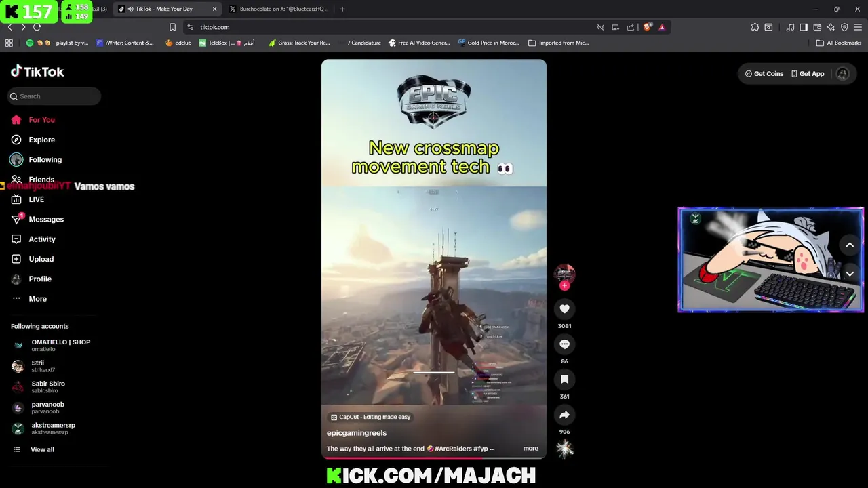Viewport: 868px width, 488px height.
Task: Open epicgamingreels username link
Action: [x=357, y=433]
